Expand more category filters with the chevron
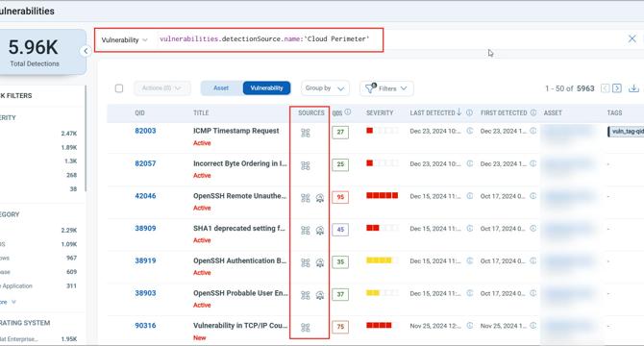Screen dimensions: 644x346 click(x=13, y=302)
